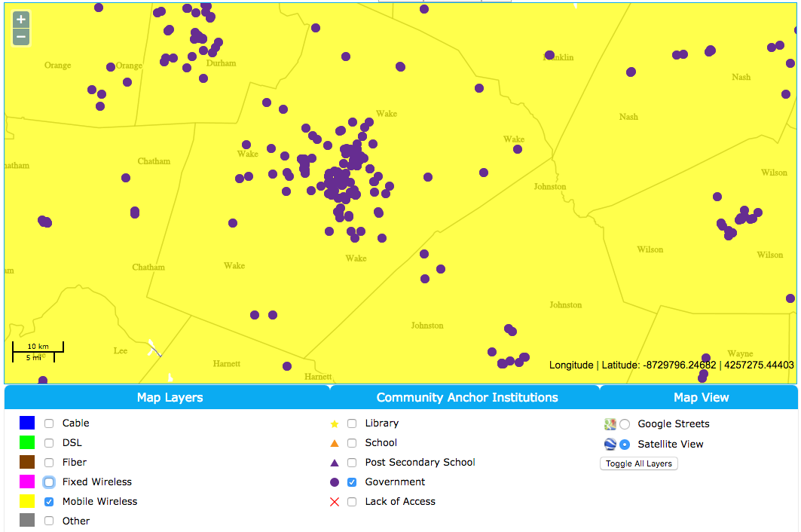Screen dimensions: 801x532
Task: Click the purple Government circle legend icon
Action: coord(335,482)
